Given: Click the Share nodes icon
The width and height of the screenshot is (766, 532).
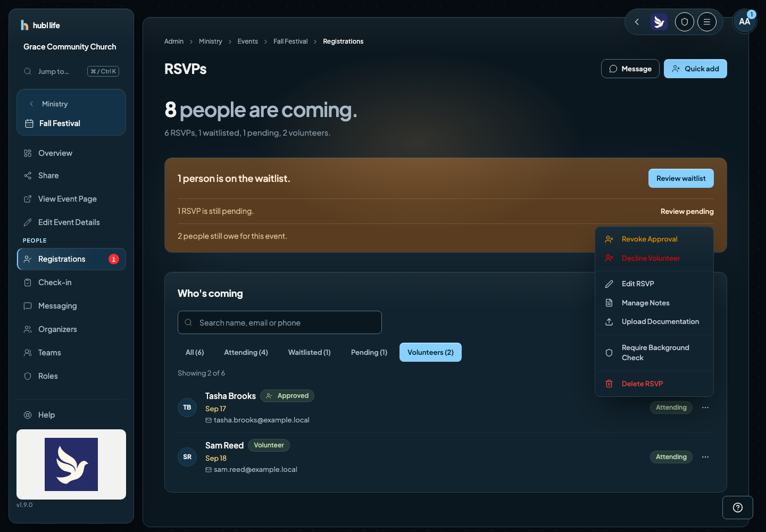Looking at the screenshot, I should [28, 176].
